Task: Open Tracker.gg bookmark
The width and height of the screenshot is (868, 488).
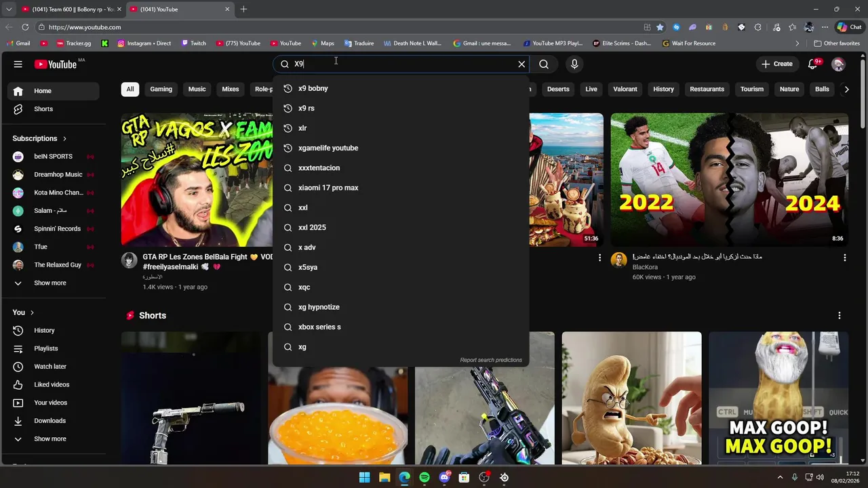Action: coord(73,43)
